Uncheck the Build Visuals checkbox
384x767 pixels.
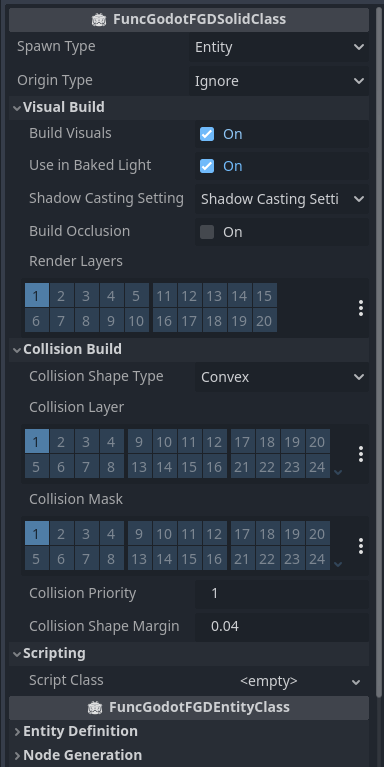pos(207,134)
